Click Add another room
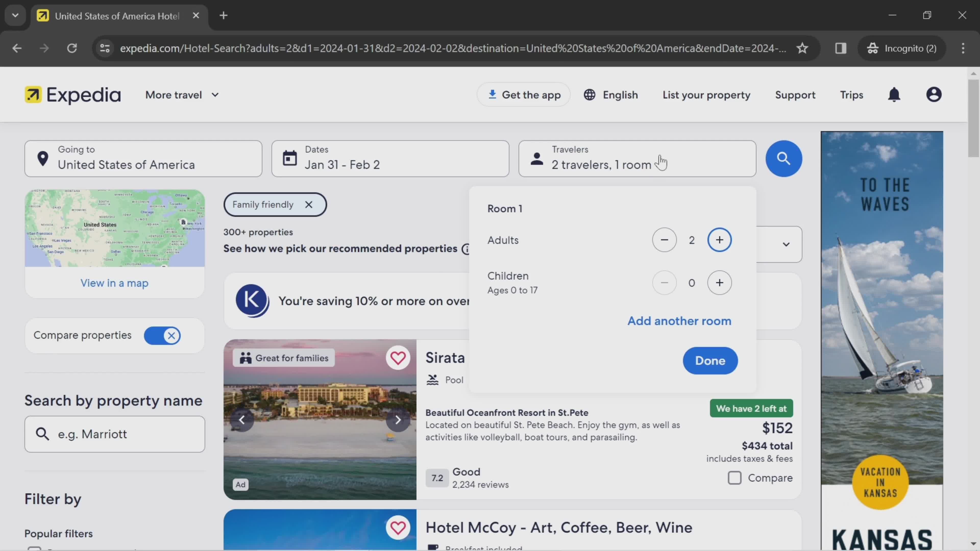Screen dimensions: 980x551 679,321
